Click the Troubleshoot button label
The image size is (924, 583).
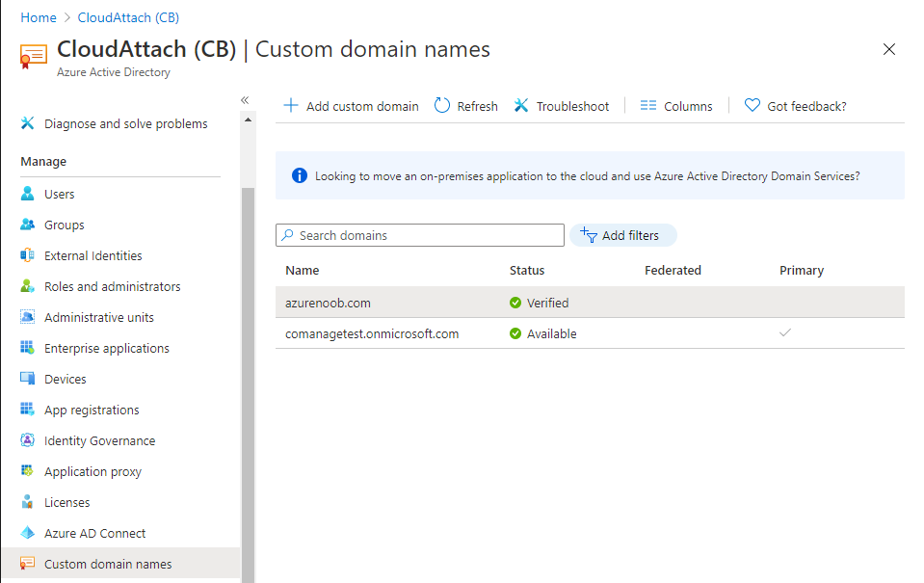572,106
